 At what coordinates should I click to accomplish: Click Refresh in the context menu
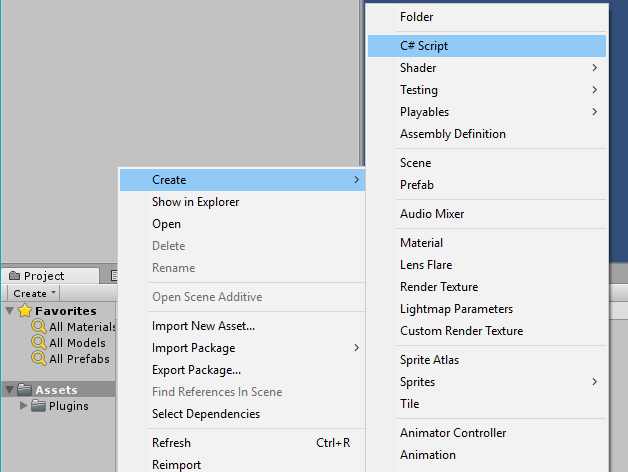tap(171, 443)
